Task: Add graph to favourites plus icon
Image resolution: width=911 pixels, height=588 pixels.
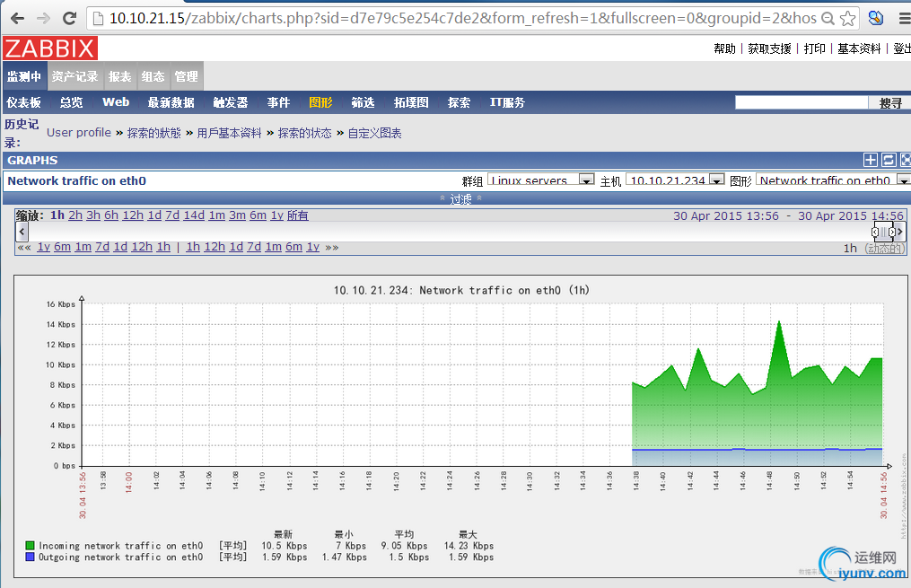Action: [871, 161]
